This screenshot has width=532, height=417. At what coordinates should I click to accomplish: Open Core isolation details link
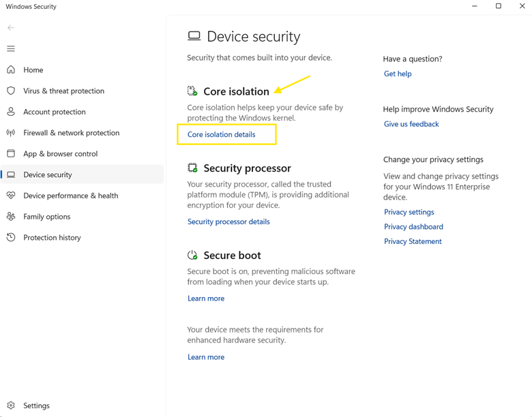(x=221, y=135)
